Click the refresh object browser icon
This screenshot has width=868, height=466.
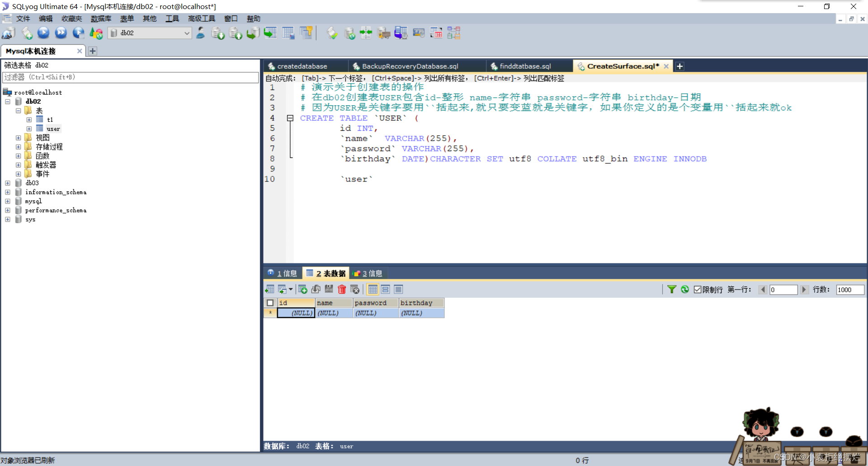coord(96,33)
